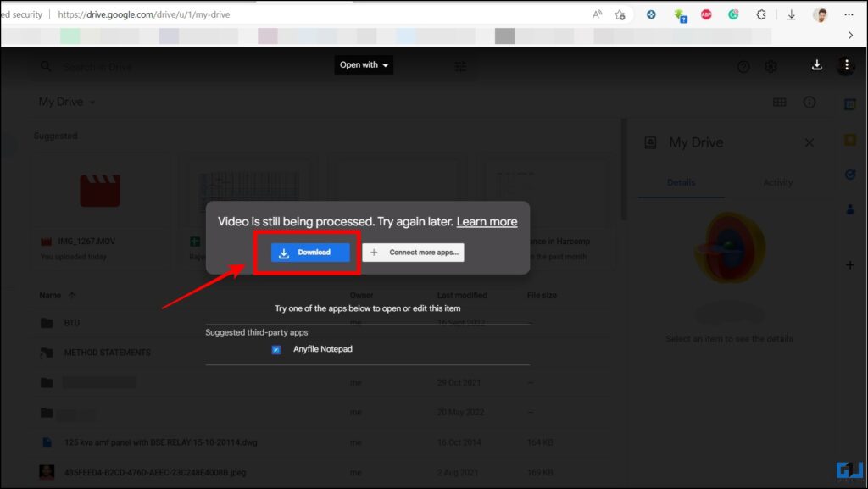This screenshot has height=489, width=868.
Task: Sort by the Name column header
Action: (50, 296)
